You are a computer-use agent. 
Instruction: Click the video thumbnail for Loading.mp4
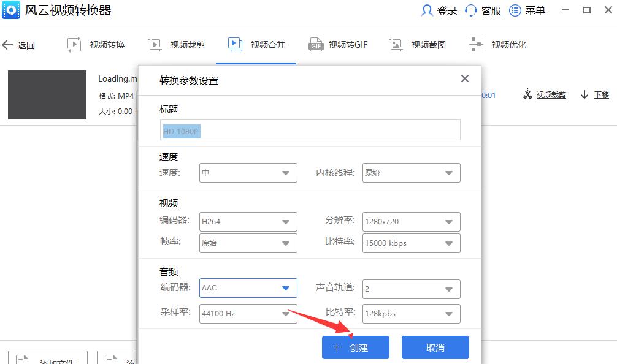pos(47,95)
